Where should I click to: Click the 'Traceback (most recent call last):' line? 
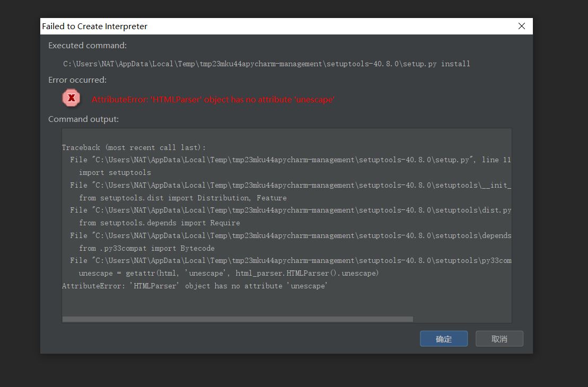point(134,147)
